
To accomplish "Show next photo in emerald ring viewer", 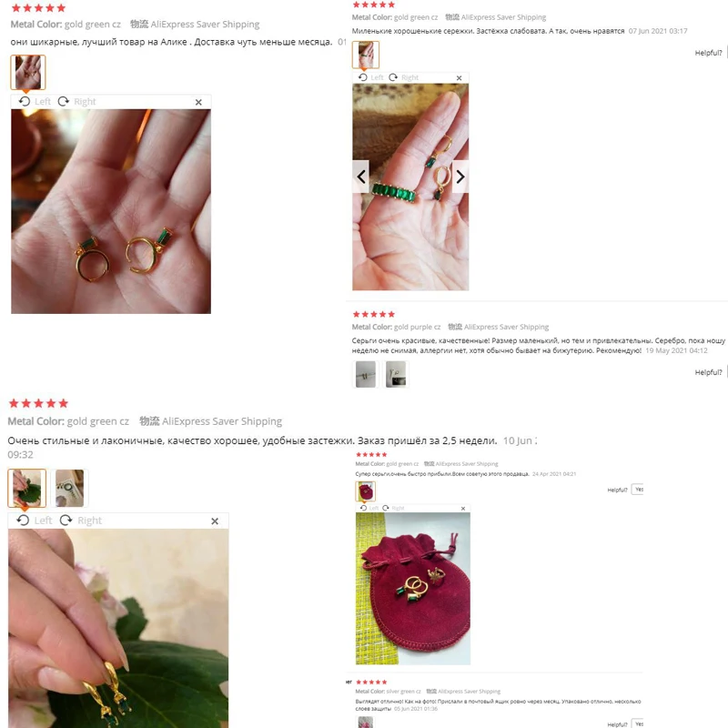I will (x=460, y=177).
